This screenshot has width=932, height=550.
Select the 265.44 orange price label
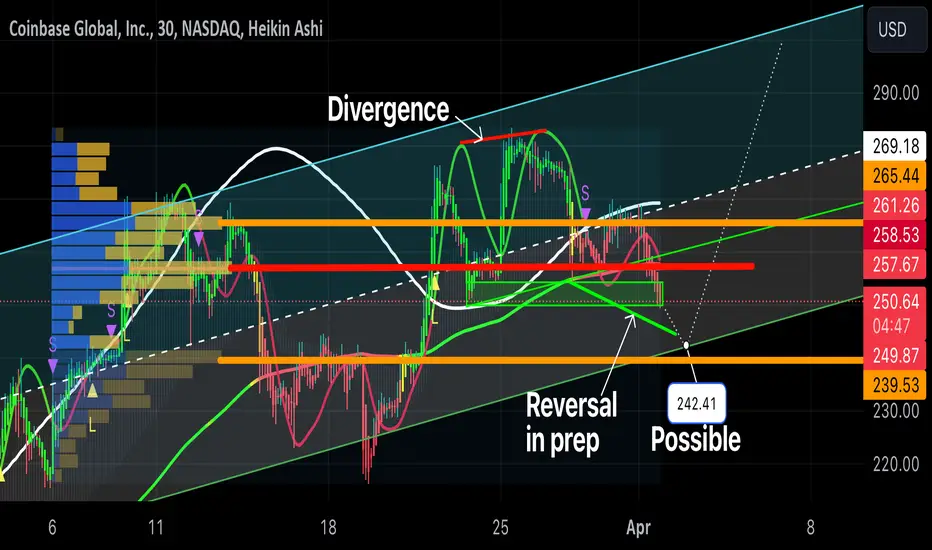pyautogui.click(x=895, y=175)
